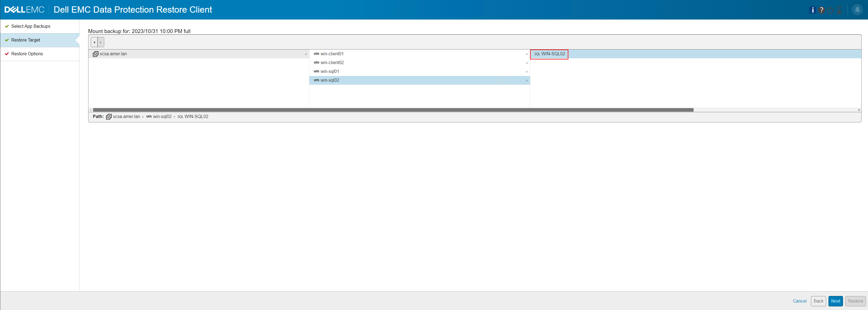Click the Back button

click(818, 301)
